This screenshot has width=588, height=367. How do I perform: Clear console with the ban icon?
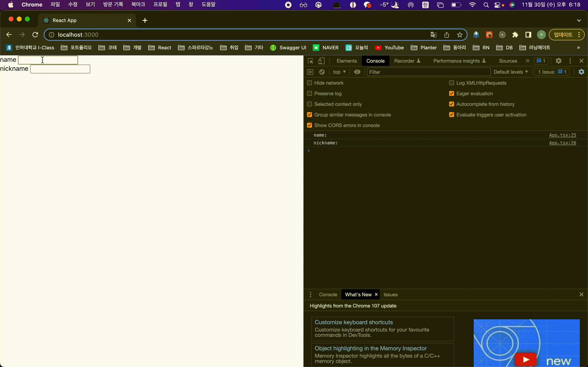322,72
